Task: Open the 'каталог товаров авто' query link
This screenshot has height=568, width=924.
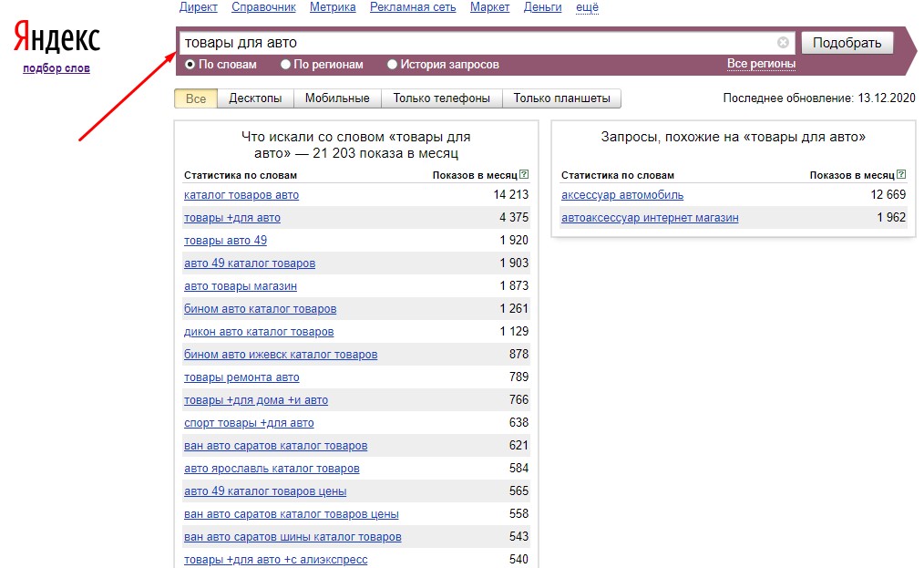Action: coord(241,194)
